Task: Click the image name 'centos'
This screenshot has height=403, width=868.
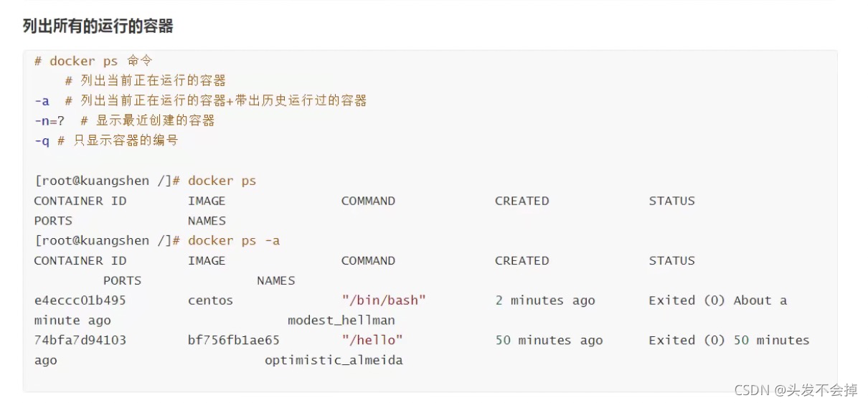Action: [x=210, y=300]
